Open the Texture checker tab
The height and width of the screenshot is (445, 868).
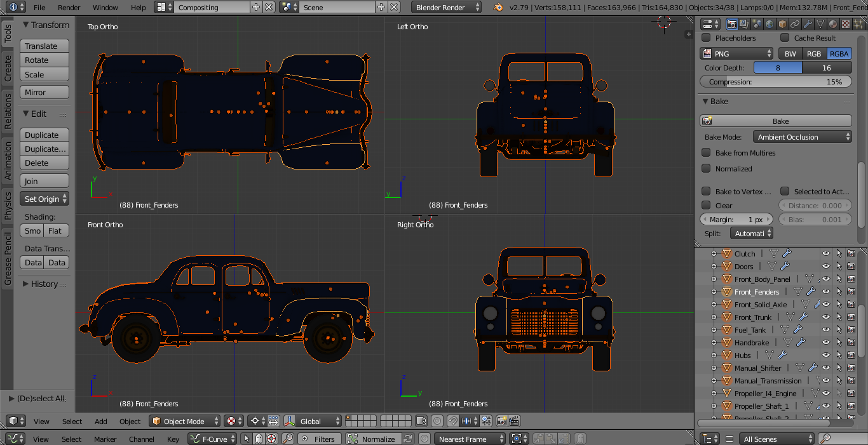[846, 24]
